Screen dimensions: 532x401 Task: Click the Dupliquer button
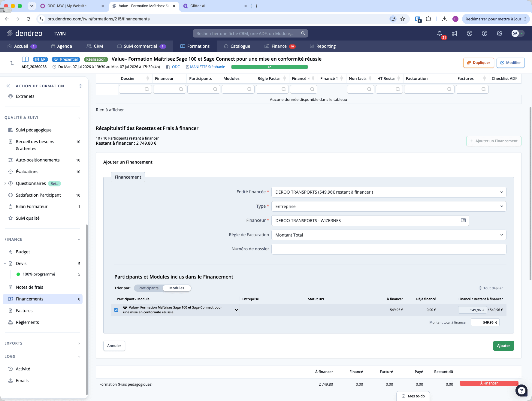coord(479,63)
